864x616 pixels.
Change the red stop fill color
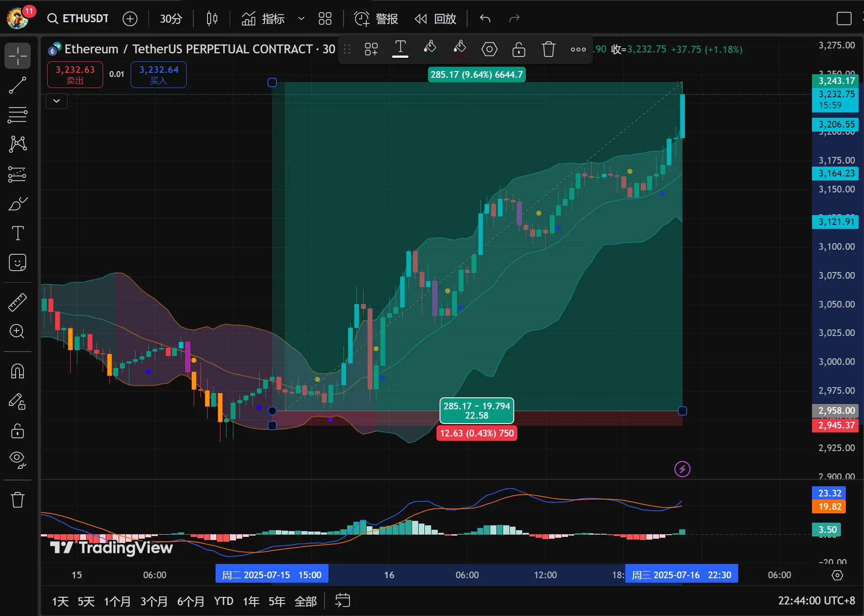tap(460, 49)
